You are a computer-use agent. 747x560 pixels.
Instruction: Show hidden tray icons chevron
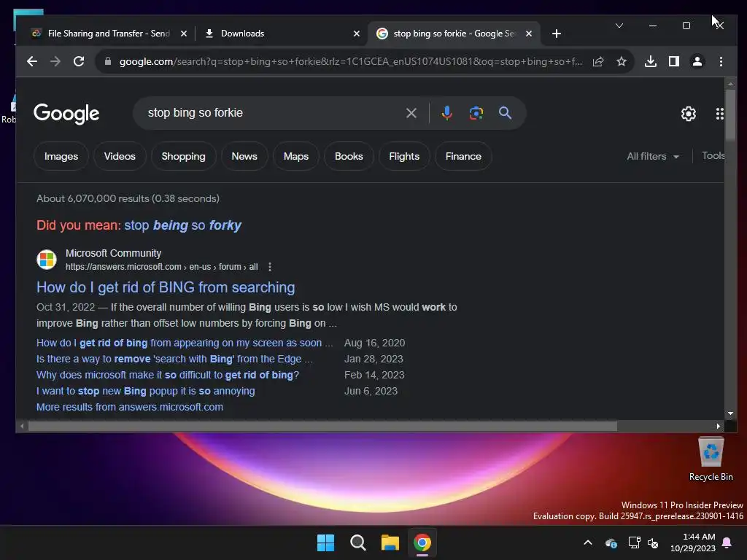click(x=588, y=542)
